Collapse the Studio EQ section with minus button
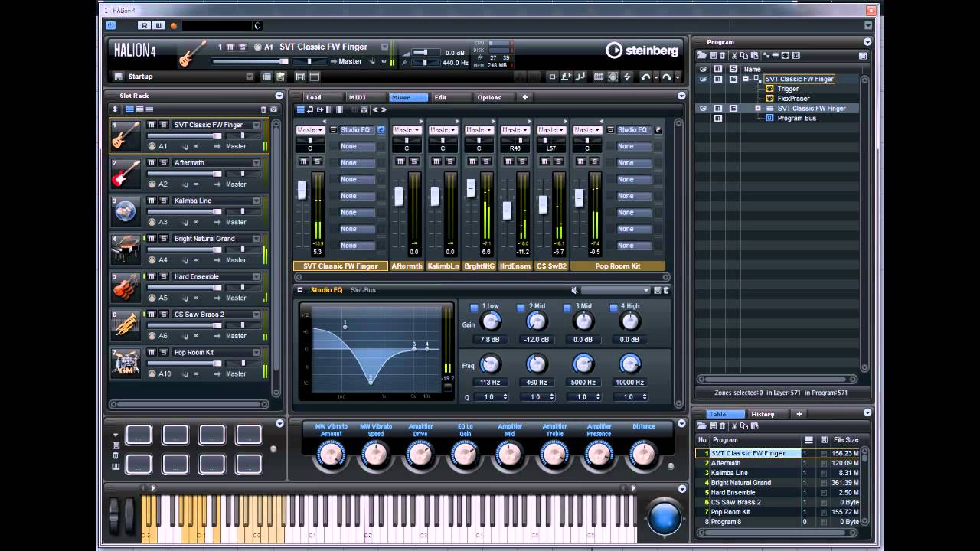This screenshot has width=980, height=551. point(300,290)
